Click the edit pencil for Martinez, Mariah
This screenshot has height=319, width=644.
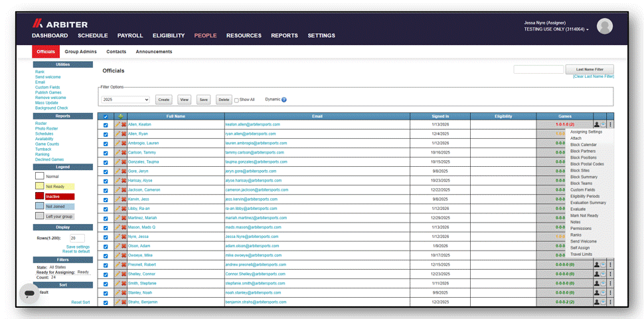pyautogui.click(x=118, y=218)
